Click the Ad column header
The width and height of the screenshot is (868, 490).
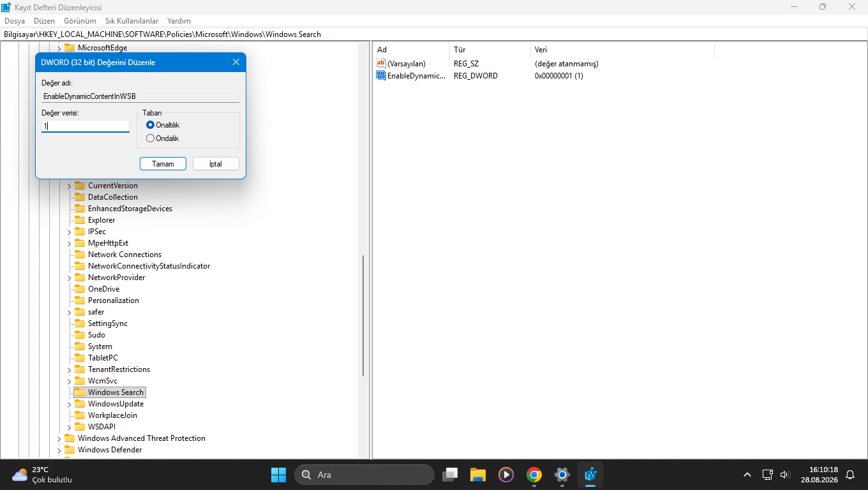(x=411, y=50)
